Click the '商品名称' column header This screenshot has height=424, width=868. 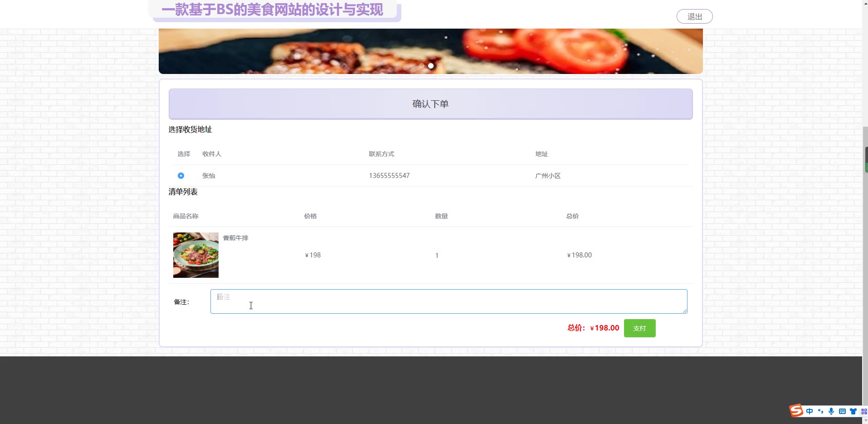(185, 216)
